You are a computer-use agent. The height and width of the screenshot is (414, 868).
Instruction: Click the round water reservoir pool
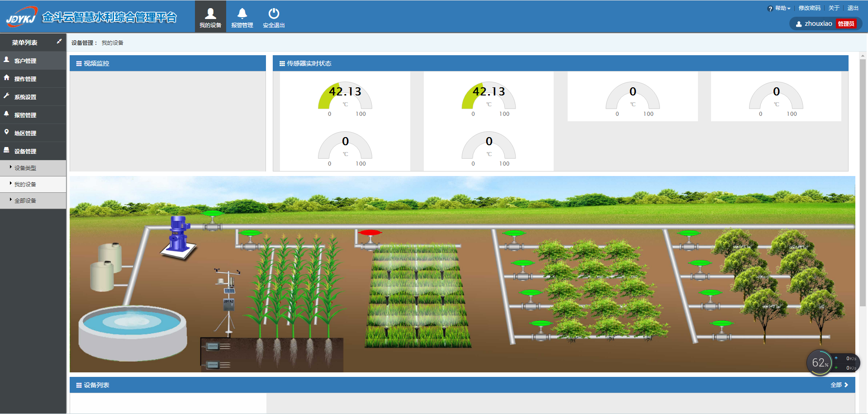132,331
